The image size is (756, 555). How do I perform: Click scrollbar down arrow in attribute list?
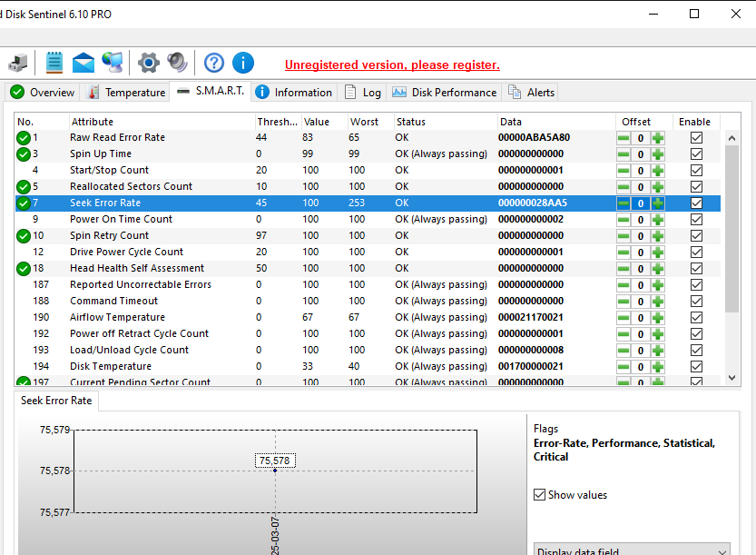(x=731, y=378)
